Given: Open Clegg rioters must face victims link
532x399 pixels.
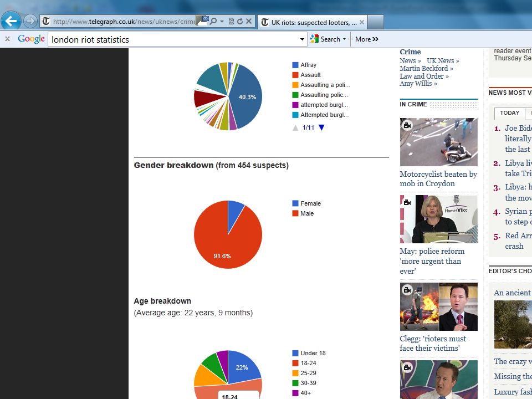Looking at the screenshot, I should 433,344.
